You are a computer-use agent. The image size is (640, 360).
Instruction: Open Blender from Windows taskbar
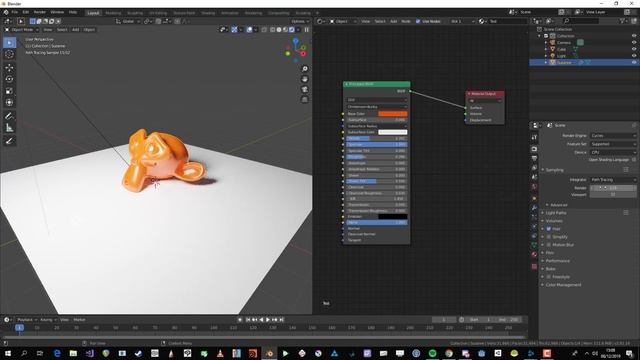coord(269,353)
